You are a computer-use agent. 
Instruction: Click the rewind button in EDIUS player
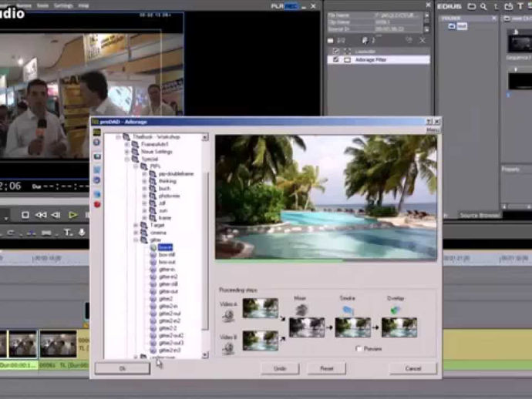tap(41, 215)
